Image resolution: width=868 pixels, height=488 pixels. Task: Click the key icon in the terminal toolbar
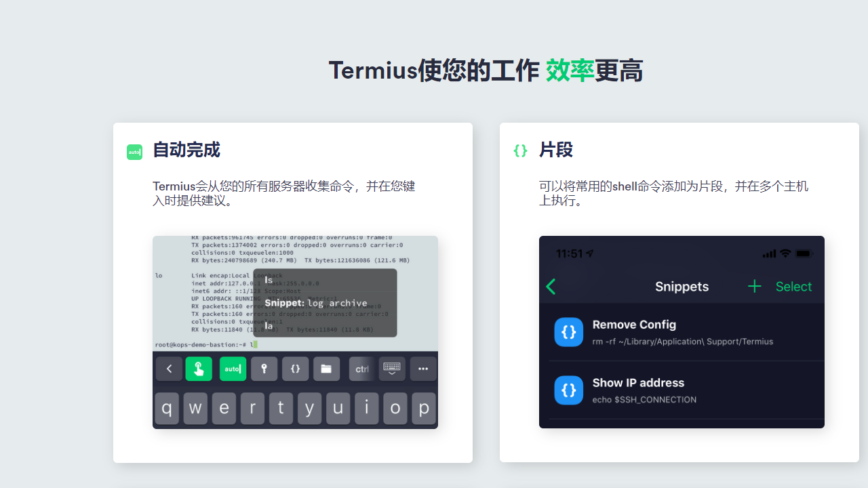click(264, 369)
